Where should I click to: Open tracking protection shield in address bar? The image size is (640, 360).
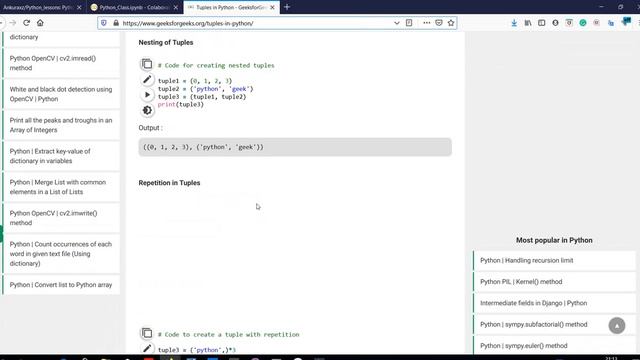pos(104,23)
